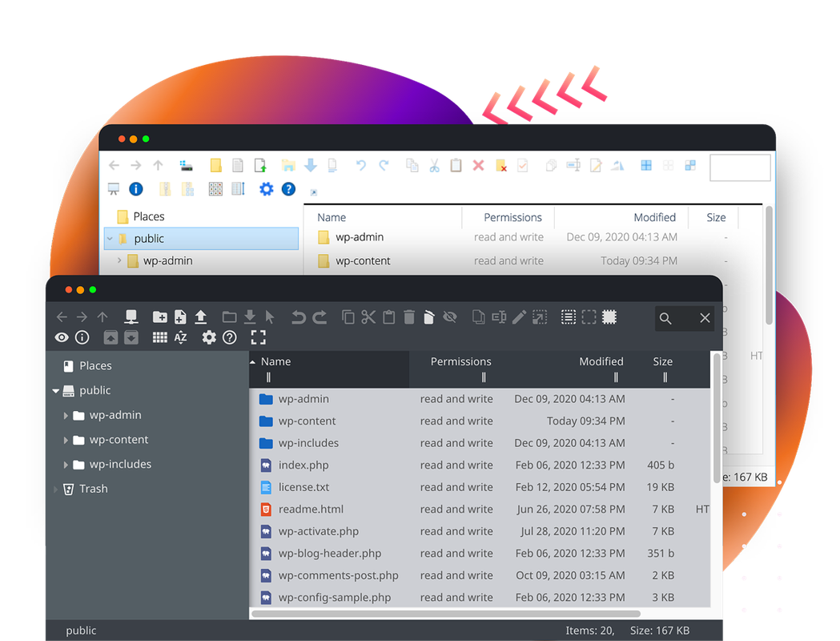This screenshot has width=840, height=641.
Task: Toggle select all items in dark toolbar
Action: [x=569, y=317]
